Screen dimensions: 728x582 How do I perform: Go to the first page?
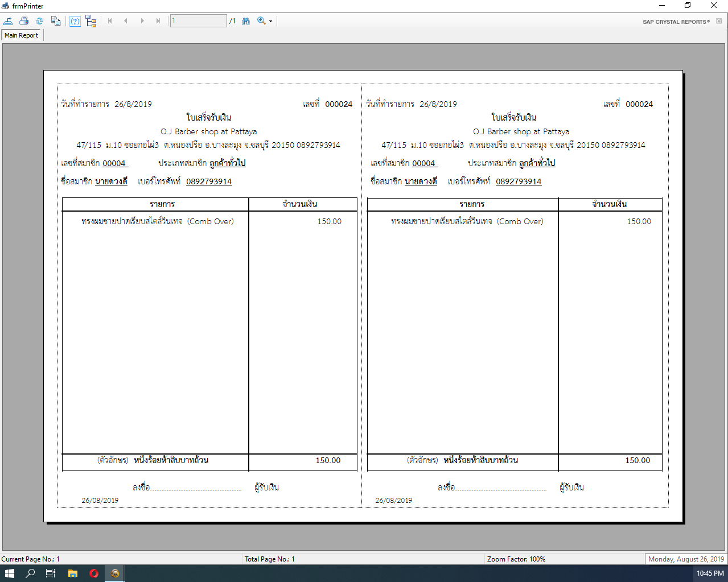pos(110,21)
